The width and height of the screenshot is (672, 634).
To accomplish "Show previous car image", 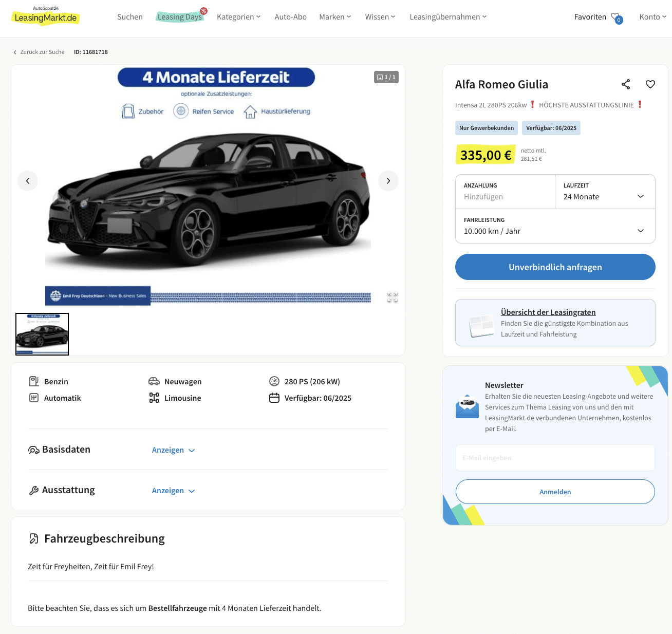I will (28, 181).
